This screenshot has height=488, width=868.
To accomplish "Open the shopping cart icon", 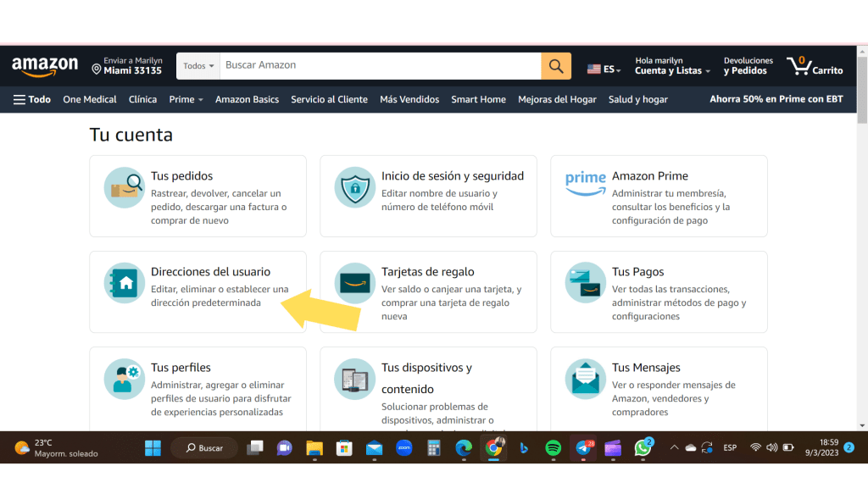I will pos(798,66).
